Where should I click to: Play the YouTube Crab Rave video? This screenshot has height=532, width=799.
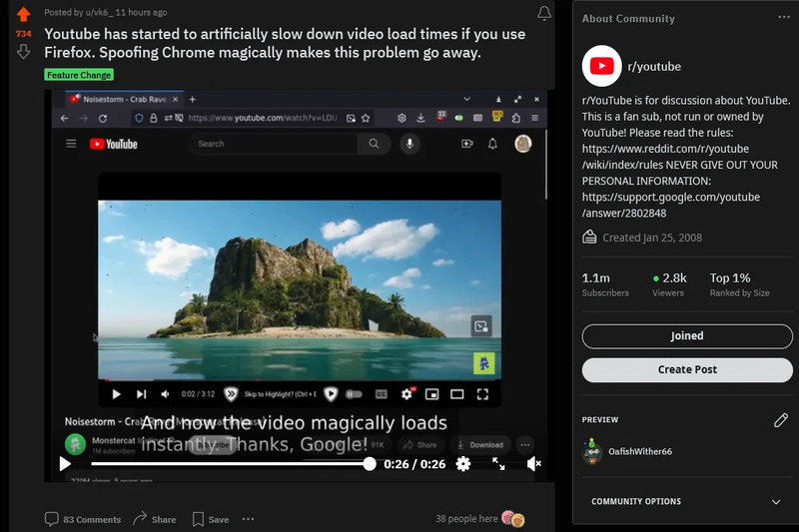[116, 394]
